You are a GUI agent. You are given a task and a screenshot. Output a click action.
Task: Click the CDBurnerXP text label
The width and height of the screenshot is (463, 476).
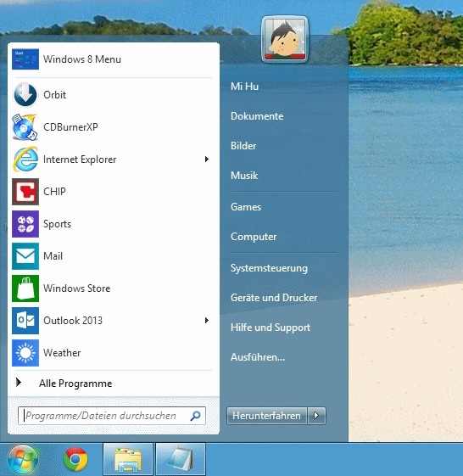click(x=70, y=127)
